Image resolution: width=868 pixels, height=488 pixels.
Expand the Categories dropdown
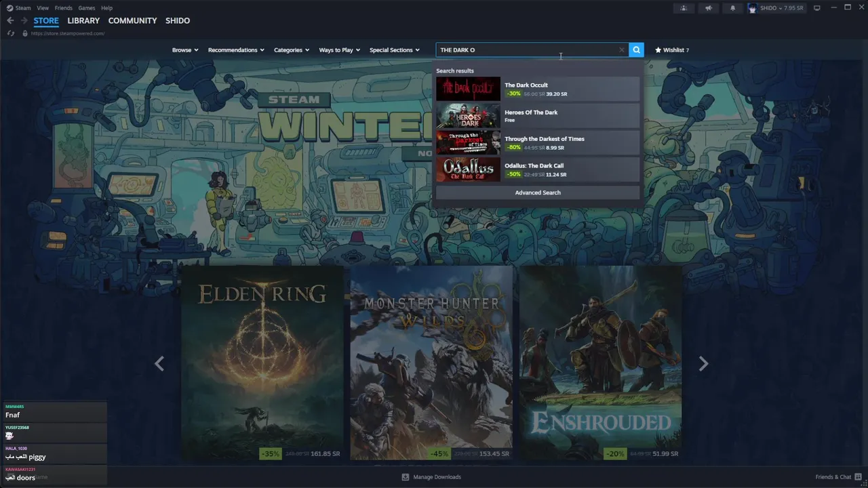[292, 50]
